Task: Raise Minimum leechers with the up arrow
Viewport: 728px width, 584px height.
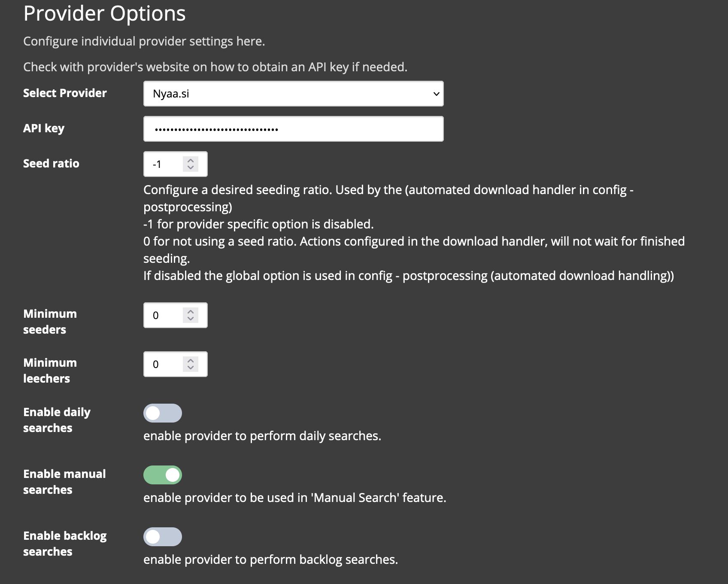Action: pos(191,361)
